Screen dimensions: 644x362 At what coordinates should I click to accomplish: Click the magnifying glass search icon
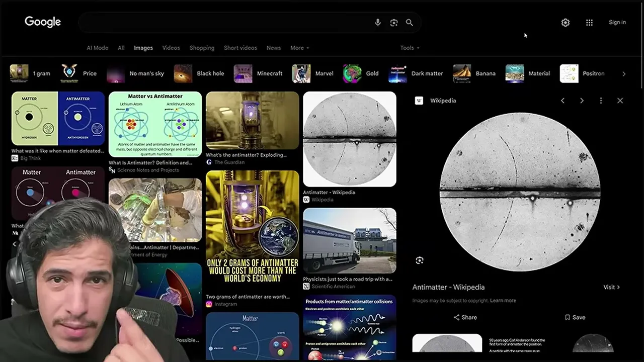pyautogui.click(x=410, y=23)
